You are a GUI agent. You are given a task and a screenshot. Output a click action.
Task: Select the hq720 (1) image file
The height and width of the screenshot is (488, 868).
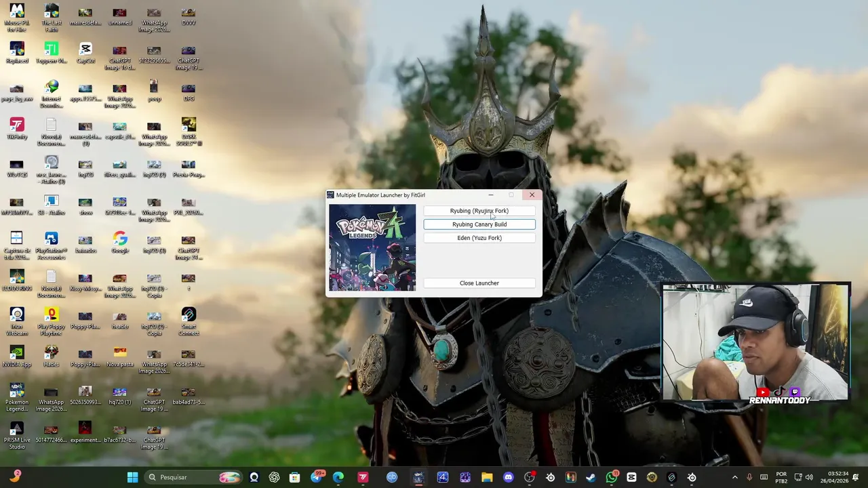(120, 394)
